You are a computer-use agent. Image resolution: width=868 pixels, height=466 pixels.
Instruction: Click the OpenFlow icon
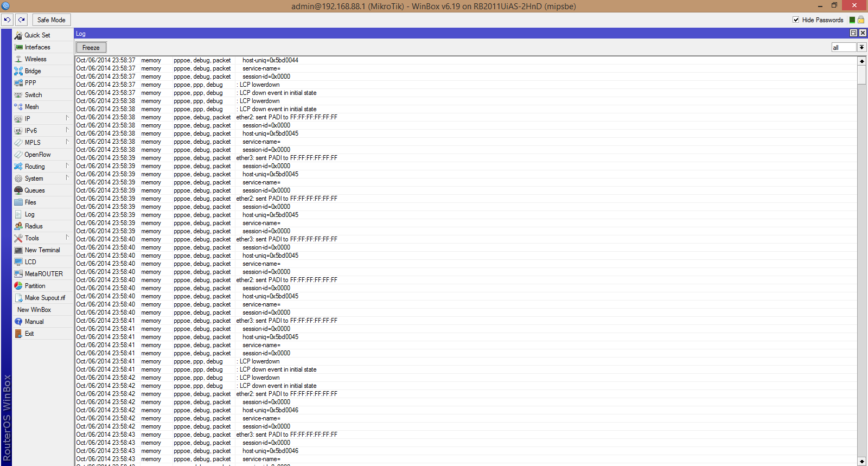click(18, 155)
